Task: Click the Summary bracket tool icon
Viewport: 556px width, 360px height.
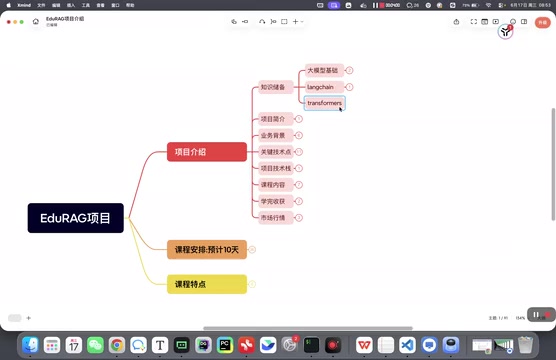Action: tap(273, 22)
